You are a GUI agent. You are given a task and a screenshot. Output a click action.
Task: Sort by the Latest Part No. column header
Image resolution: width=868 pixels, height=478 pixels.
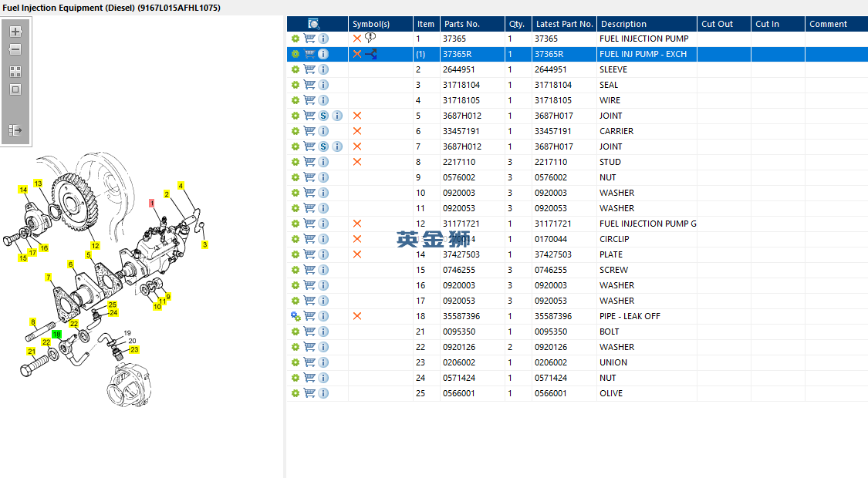pos(564,24)
